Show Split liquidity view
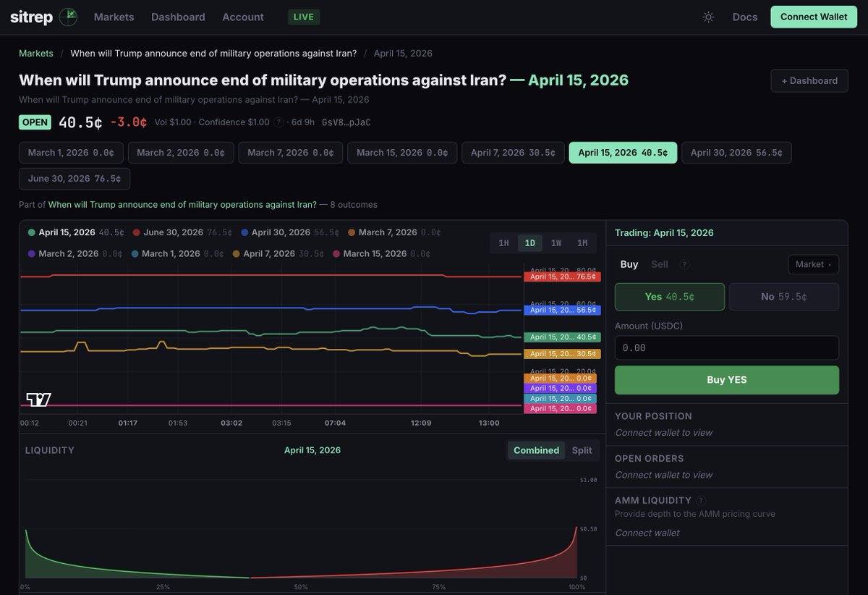Screen dimensions: 868x595 (x=582, y=450)
